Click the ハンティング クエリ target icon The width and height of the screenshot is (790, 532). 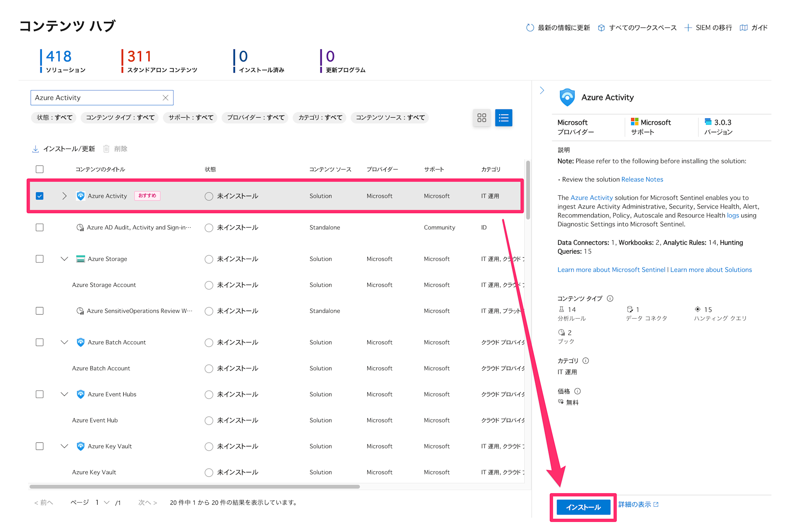pyautogui.click(x=698, y=309)
